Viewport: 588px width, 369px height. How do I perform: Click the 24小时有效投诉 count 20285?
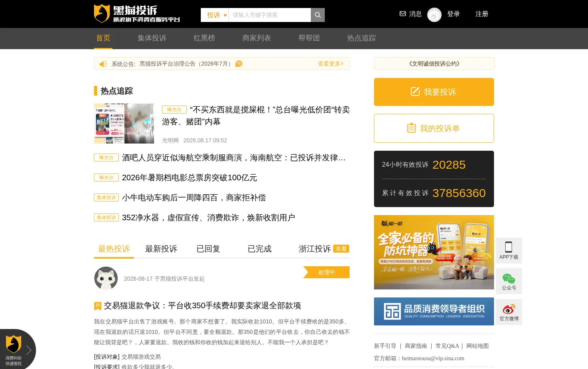(x=449, y=165)
